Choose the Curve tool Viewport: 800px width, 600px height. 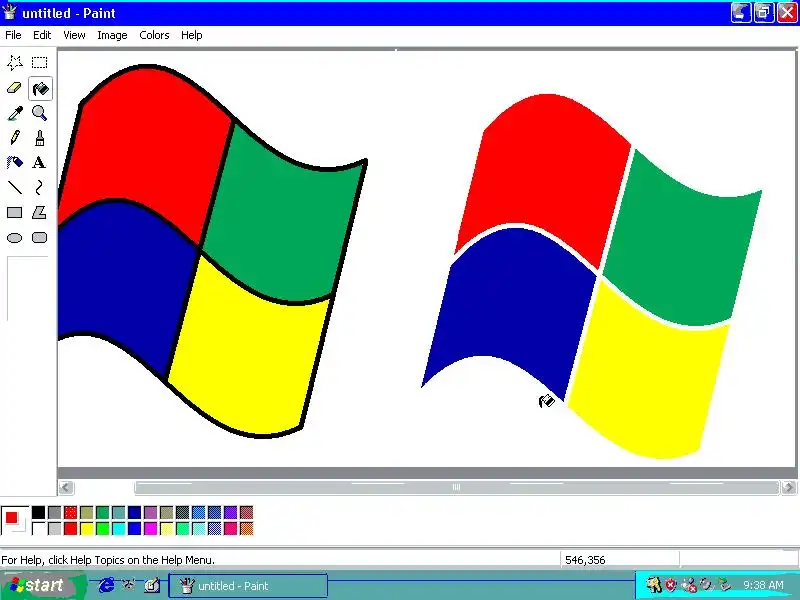39,188
